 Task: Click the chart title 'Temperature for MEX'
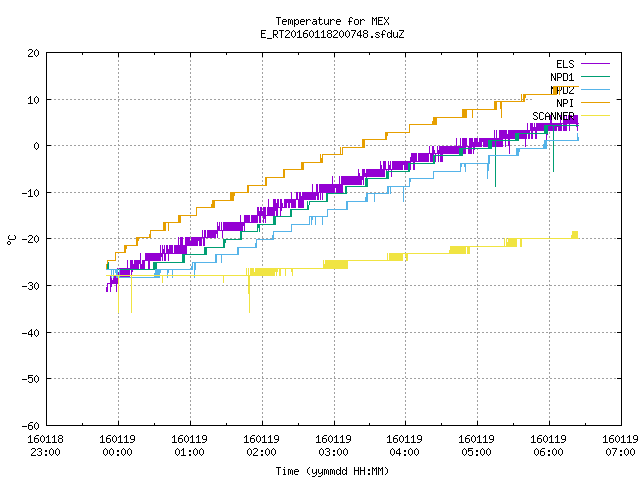pos(332,21)
